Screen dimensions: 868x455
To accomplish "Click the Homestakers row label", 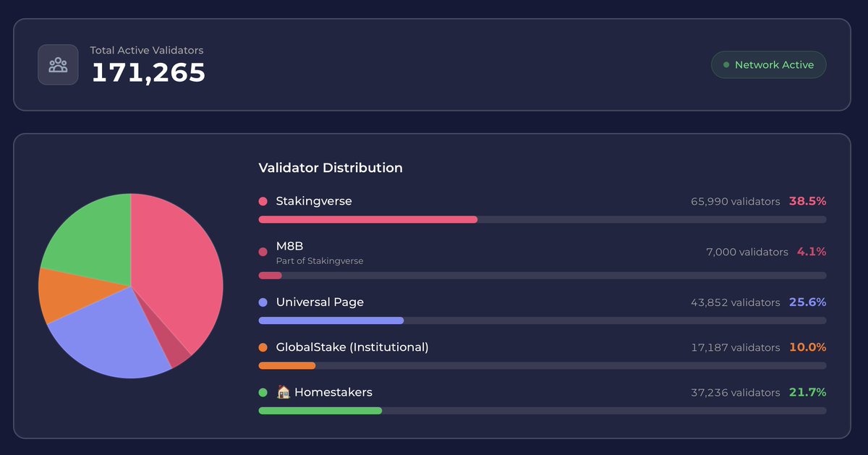I will [333, 392].
